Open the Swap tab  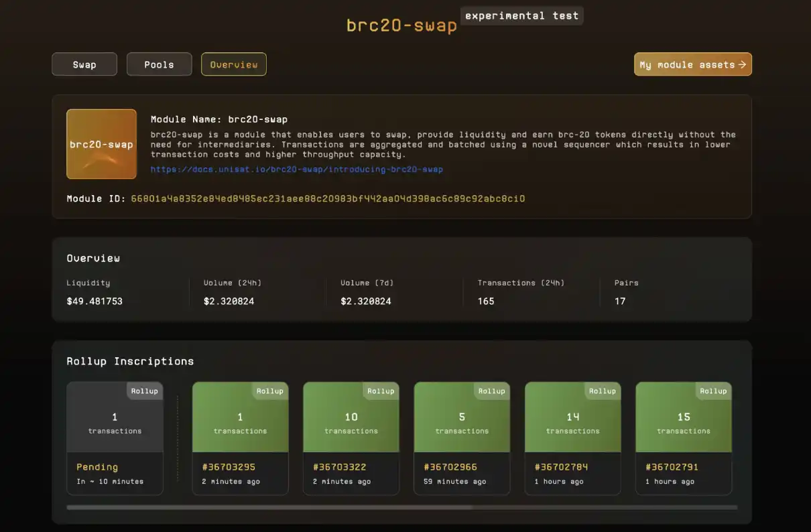pyautogui.click(x=84, y=64)
